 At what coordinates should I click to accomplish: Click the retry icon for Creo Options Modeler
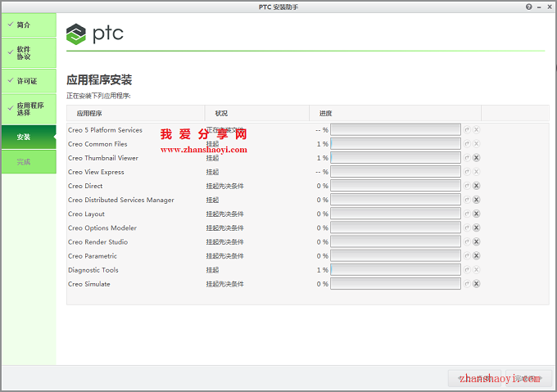tap(467, 228)
